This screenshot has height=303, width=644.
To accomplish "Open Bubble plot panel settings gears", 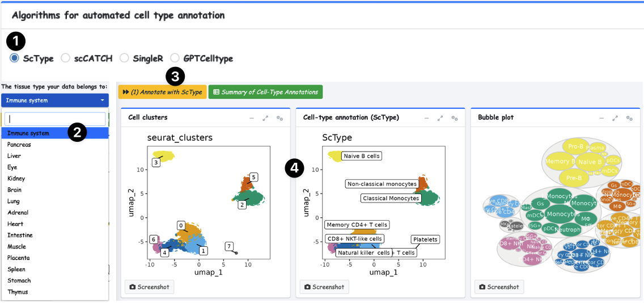I will pos(629,118).
